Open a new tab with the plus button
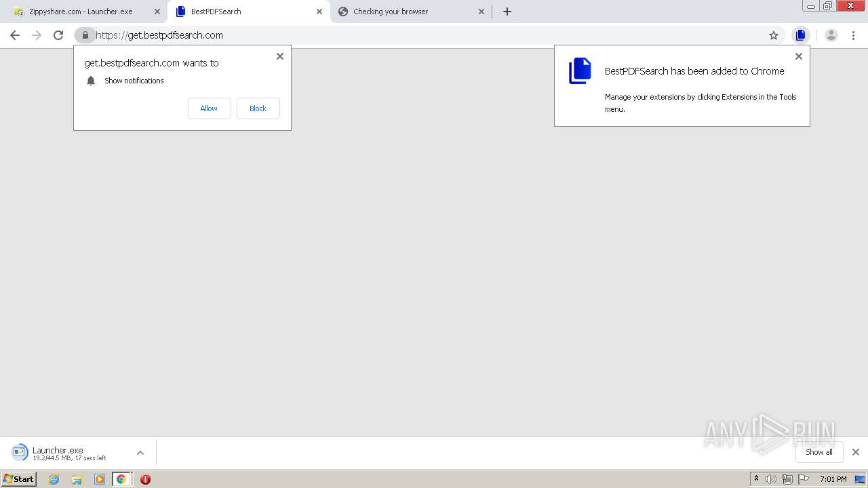Screen dimensions: 868x488 507,12
